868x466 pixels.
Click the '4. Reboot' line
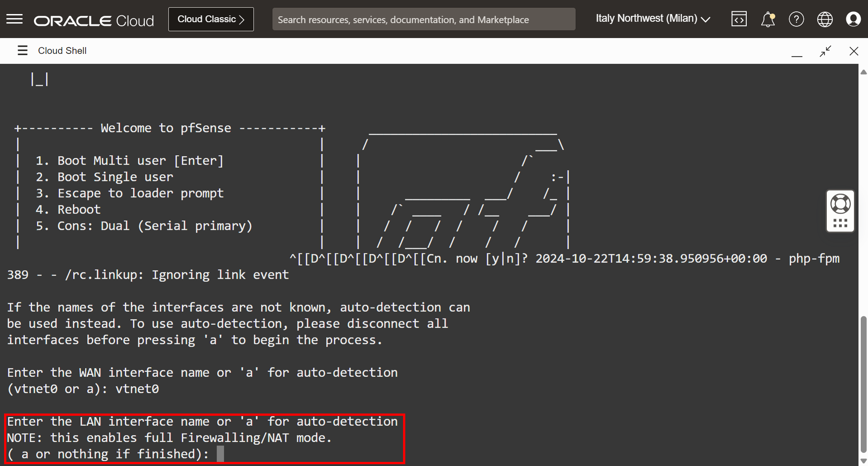coord(68,209)
